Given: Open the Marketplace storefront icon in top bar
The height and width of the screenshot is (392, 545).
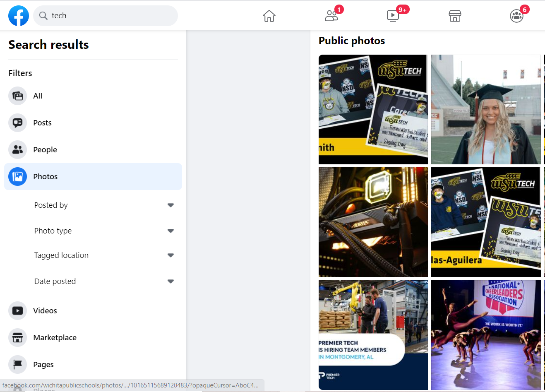Looking at the screenshot, I should 455,16.
